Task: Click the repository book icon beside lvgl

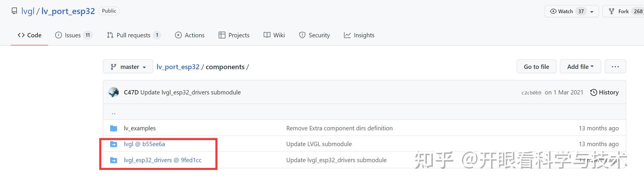Action: click(x=14, y=11)
